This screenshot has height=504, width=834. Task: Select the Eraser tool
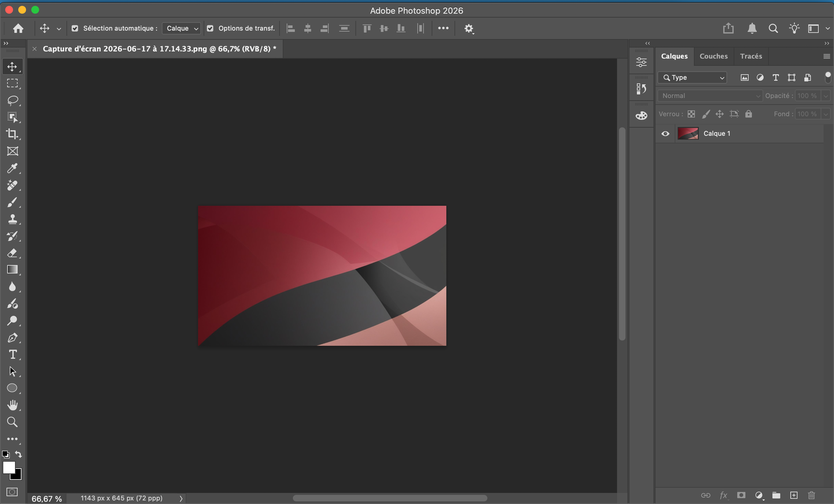click(x=12, y=253)
